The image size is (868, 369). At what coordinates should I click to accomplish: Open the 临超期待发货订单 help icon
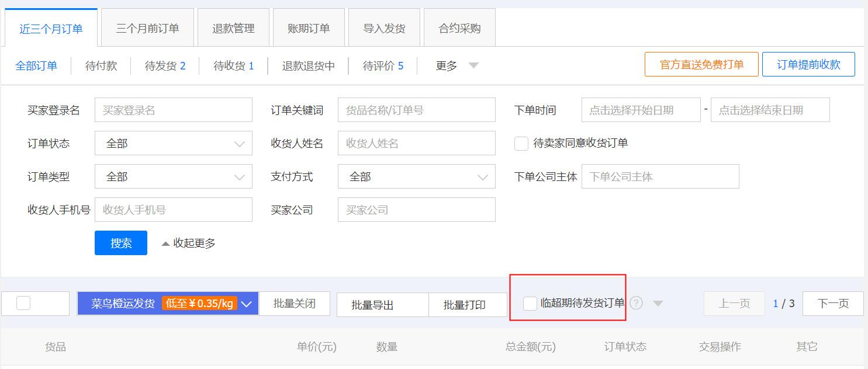point(635,302)
